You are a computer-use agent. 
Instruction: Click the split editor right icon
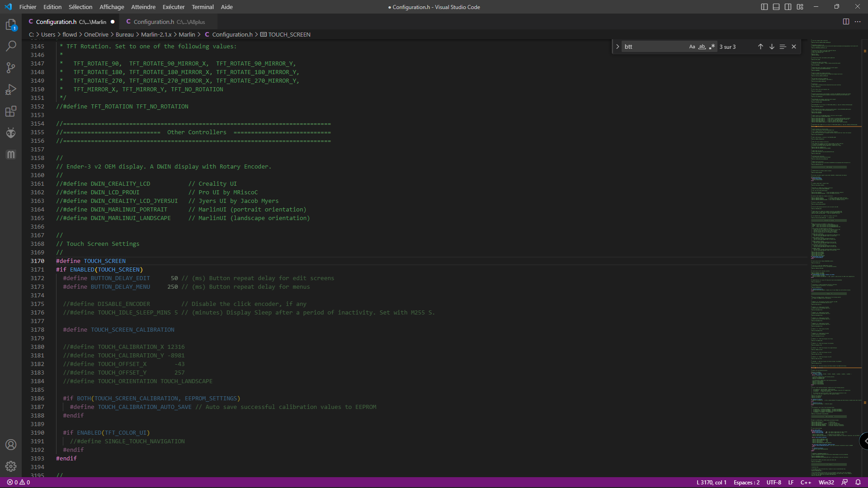tap(846, 22)
